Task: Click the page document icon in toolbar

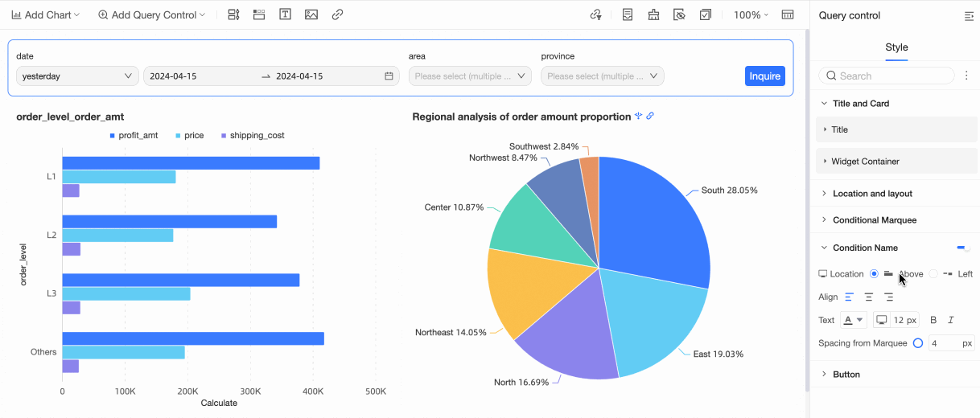Action: click(x=628, y=14)
